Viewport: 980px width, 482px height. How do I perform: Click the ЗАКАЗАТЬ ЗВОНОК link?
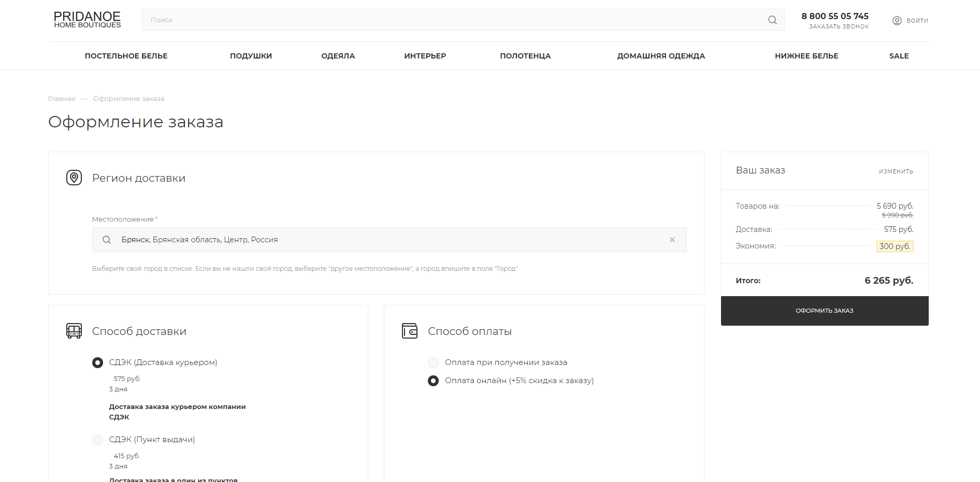pyautogui.click(x=839, y=26)
